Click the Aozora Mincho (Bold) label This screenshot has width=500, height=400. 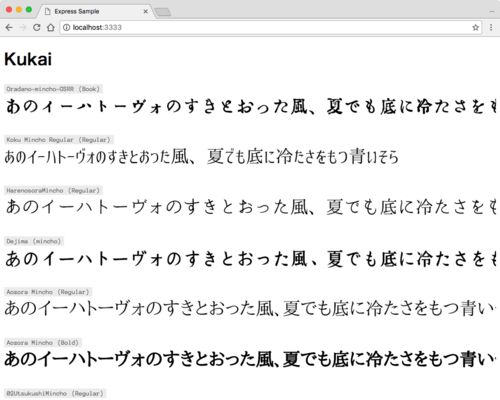point(43,342)
